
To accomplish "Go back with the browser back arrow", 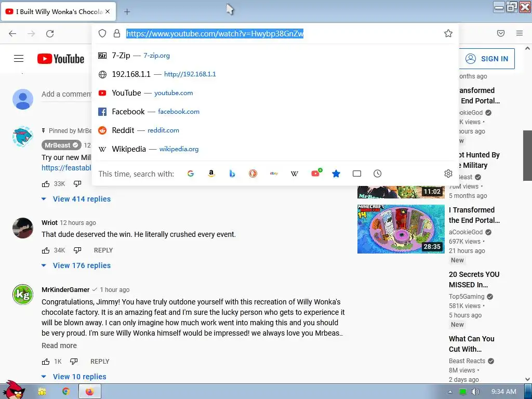I will [x=12, y=33].
